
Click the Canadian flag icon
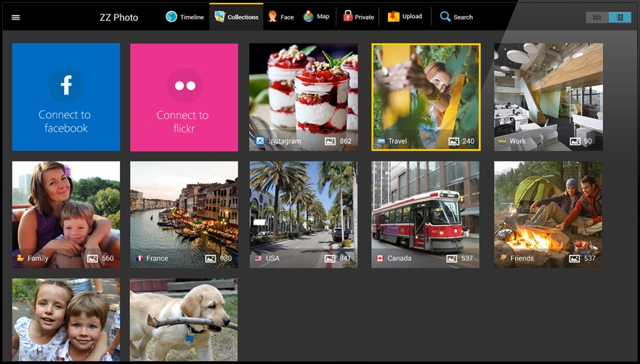(x=380, y=259)
